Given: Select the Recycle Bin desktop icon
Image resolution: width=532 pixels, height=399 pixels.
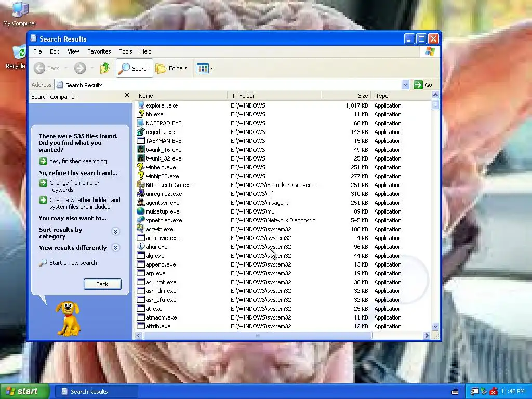Looking at the screenshot, I should click(x=16, y=57).
